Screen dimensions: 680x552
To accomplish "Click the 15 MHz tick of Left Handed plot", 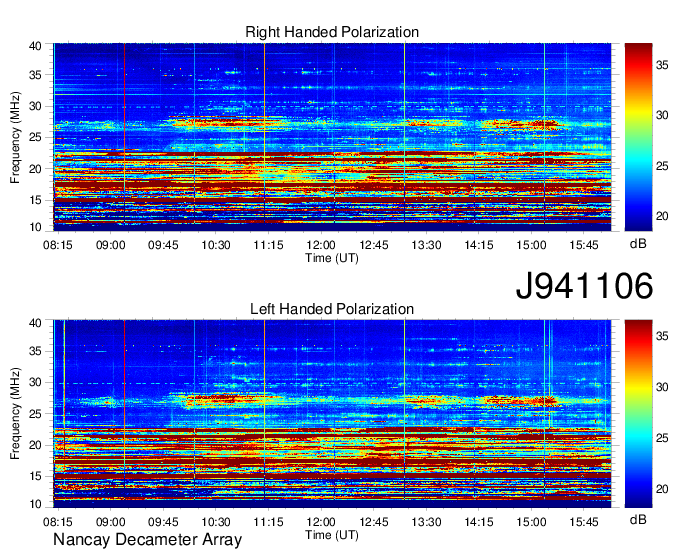I will (x=36, y=477).
